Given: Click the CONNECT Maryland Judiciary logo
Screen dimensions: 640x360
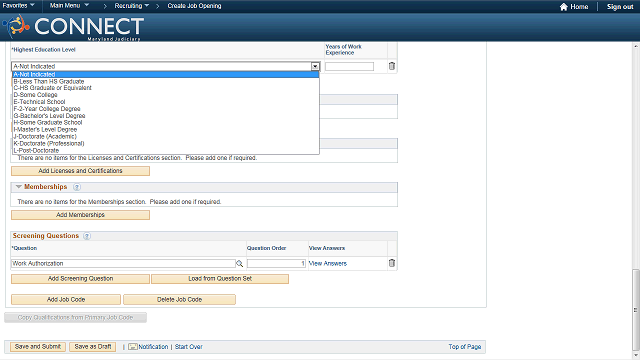Looking at the screenshot, I should point(73,27).
